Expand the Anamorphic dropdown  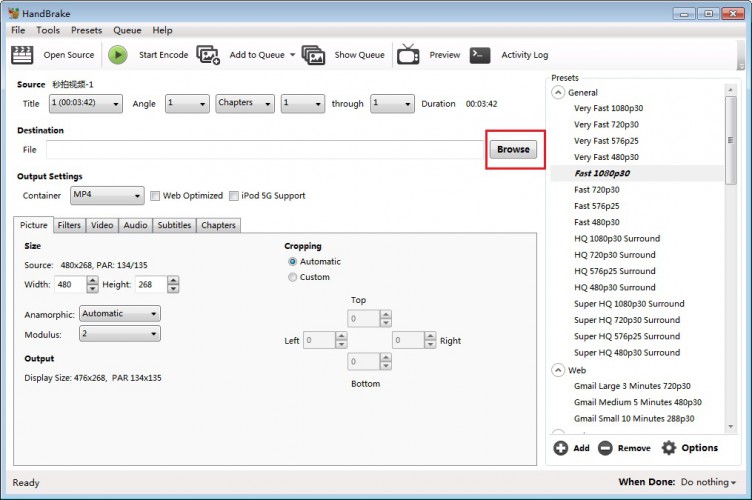(x=120, y=313)
